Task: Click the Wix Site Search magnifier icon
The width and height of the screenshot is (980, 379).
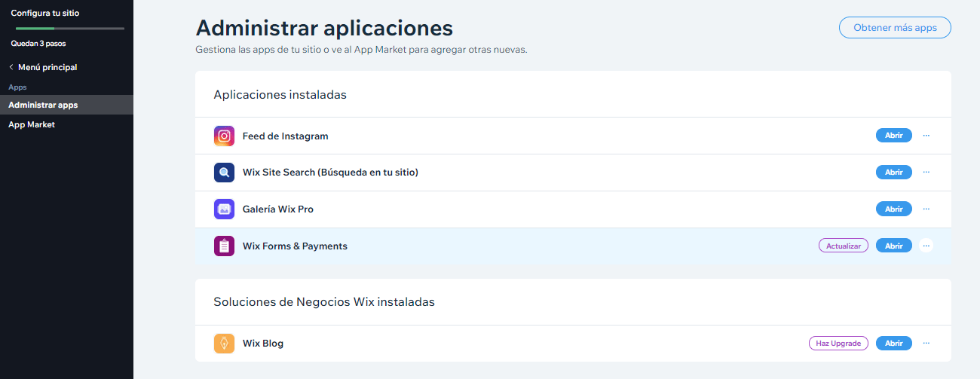Action: click(x=224, y=173)
